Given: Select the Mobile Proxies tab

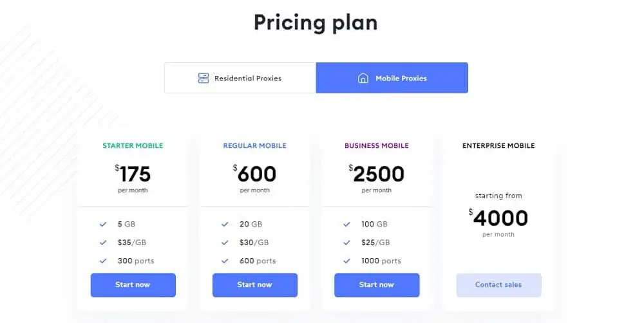Looking at the screenshot, I should tap(392, 78).
